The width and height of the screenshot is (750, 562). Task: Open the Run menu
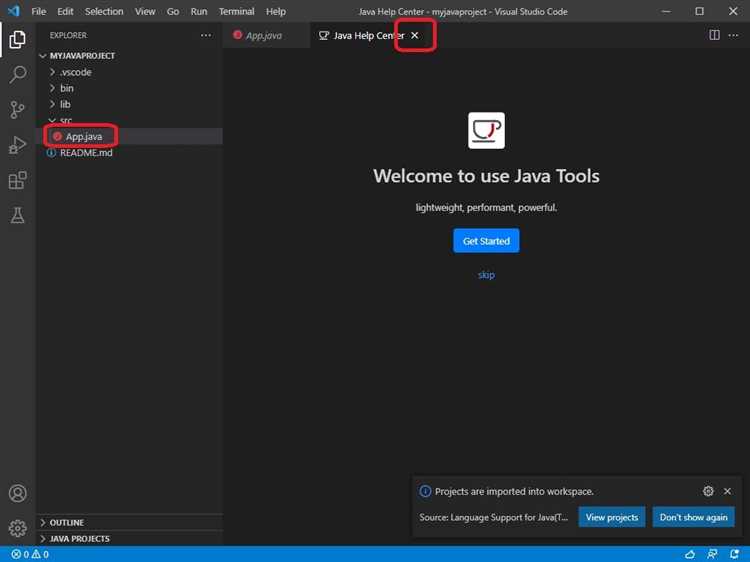[x=199, y=11]
